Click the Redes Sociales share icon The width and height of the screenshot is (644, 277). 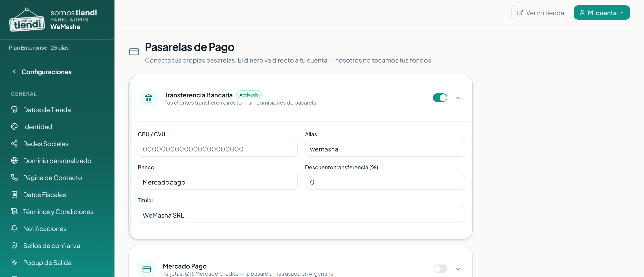coord(14,144)
